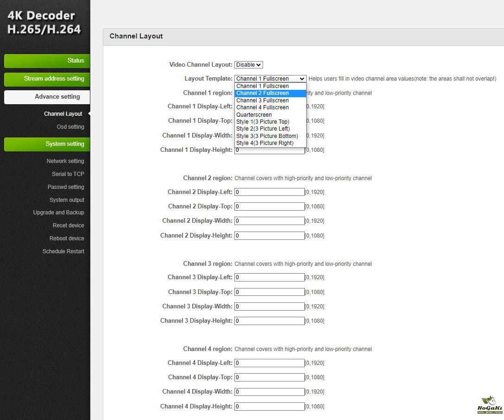Click the Channel 4 Display-Height input box
504x420 pixels.
coord(269,407)
